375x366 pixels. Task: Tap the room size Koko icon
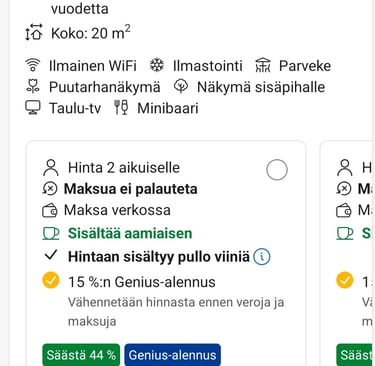pos(34,32)
